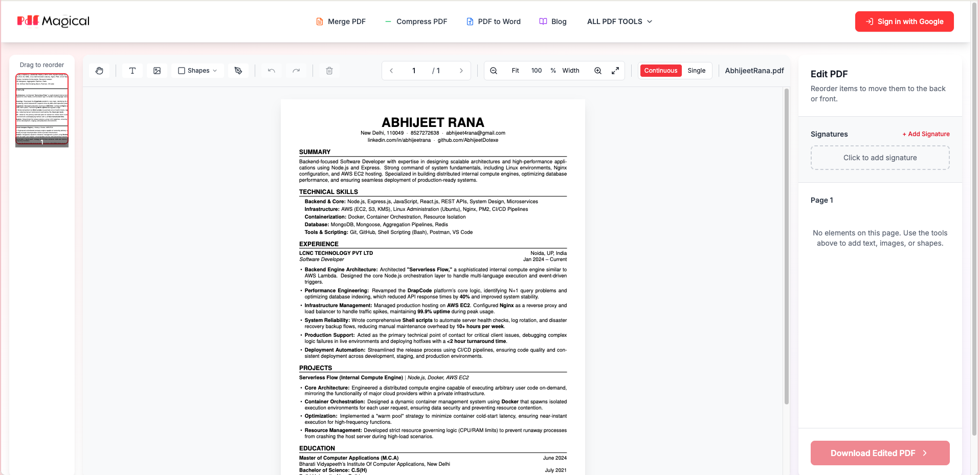Open next page with right chevron
This screenshot has height=475, width=980.
pyautogui.click(x=461, y=70)
